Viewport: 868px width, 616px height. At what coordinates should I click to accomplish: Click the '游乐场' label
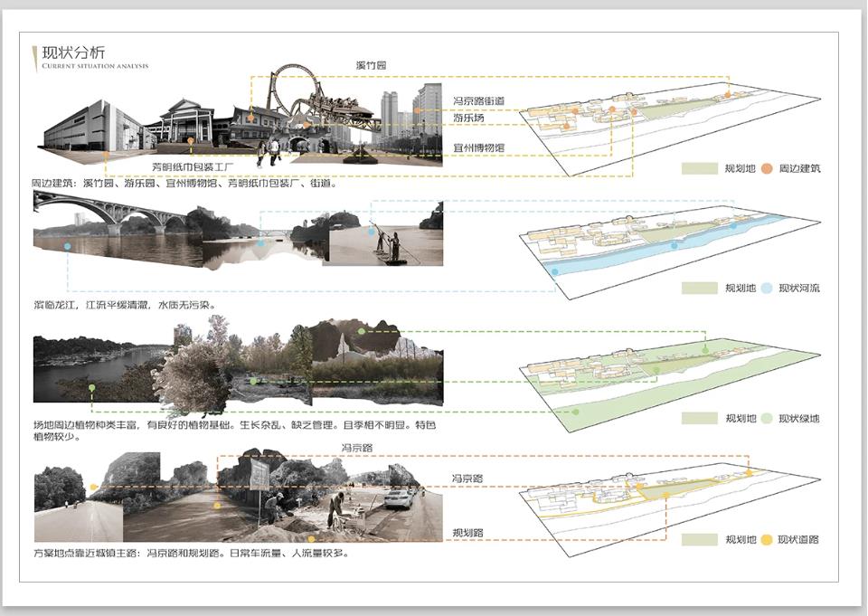click(x=468, y=118)
